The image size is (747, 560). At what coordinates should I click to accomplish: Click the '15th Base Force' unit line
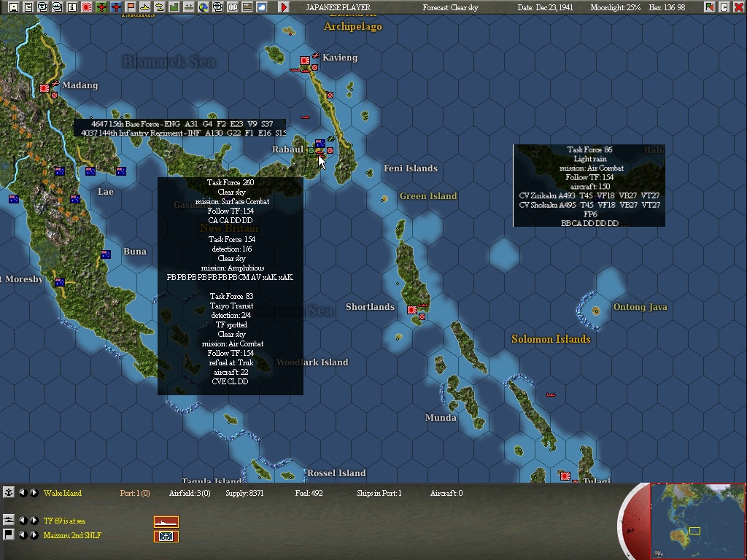[182, 124]
